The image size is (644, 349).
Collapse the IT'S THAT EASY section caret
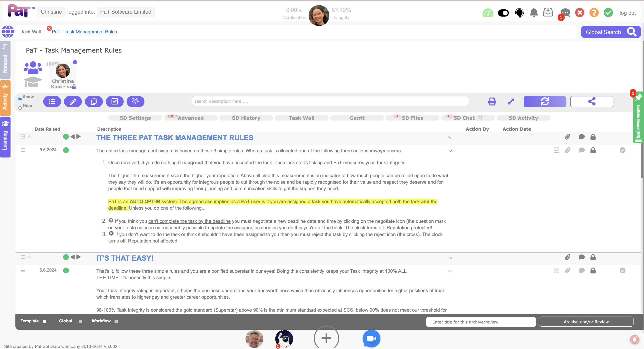click(x=29, y=257)
